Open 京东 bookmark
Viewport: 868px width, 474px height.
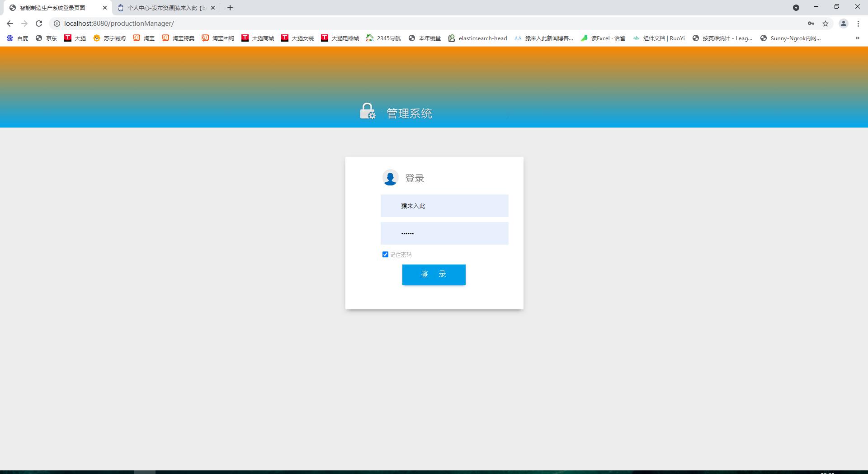pyautogui.click(x=46, y=38)
